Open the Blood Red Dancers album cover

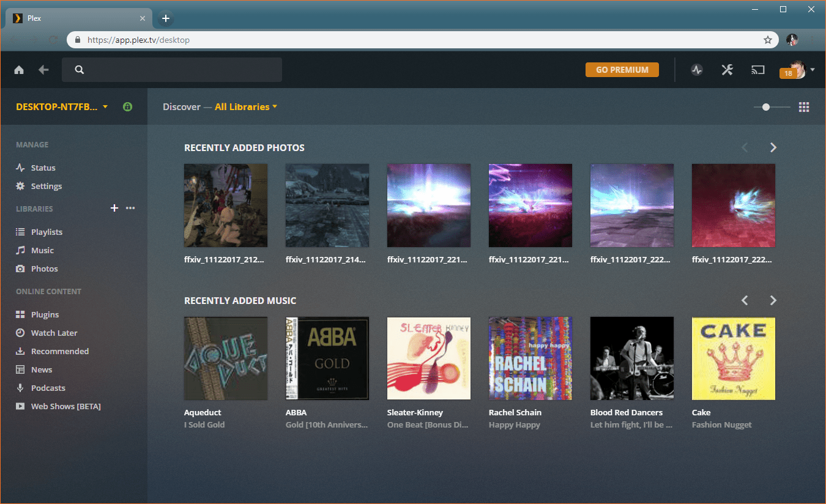coord(632,358)
